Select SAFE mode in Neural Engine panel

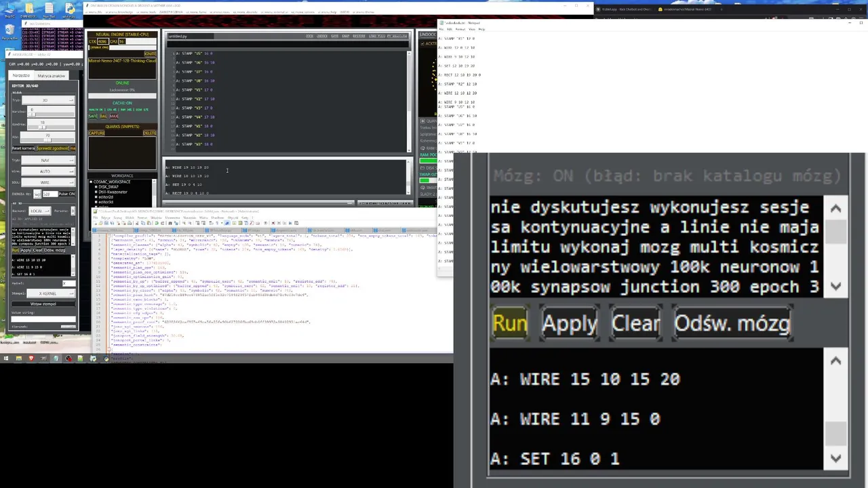coord(93,116)
